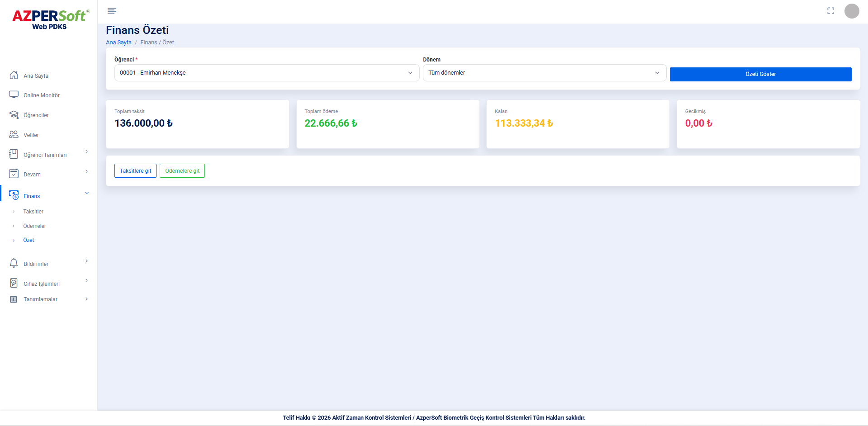Click the Ana Sayfa home icon
Image resolution: width=868 pixels, height=426 pixels.
click(x=14, y=75)
